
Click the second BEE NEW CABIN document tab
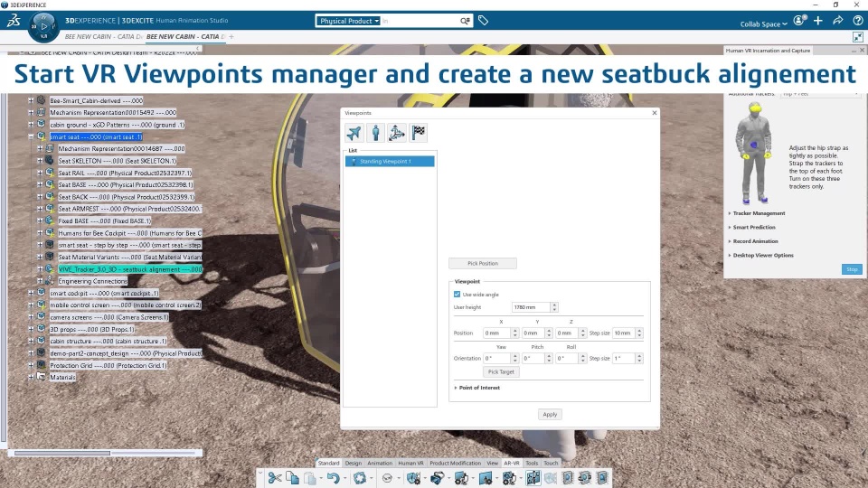185,36
